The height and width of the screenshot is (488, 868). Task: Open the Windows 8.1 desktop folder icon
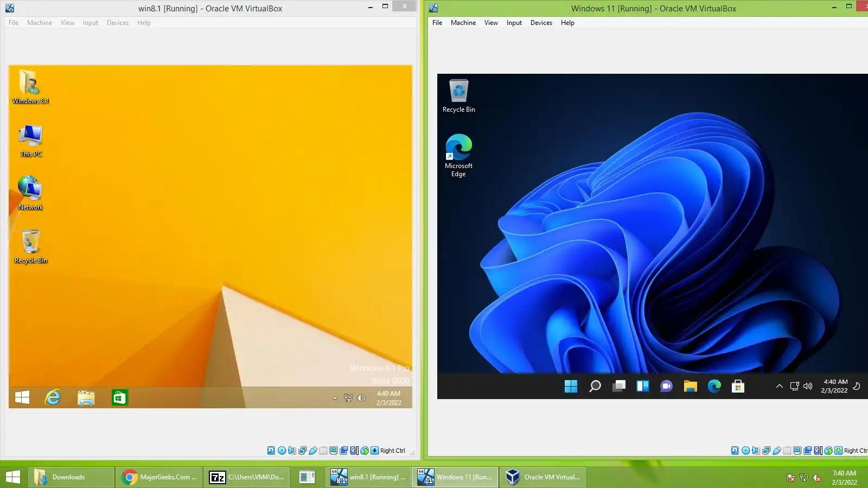tap(30, 87)
